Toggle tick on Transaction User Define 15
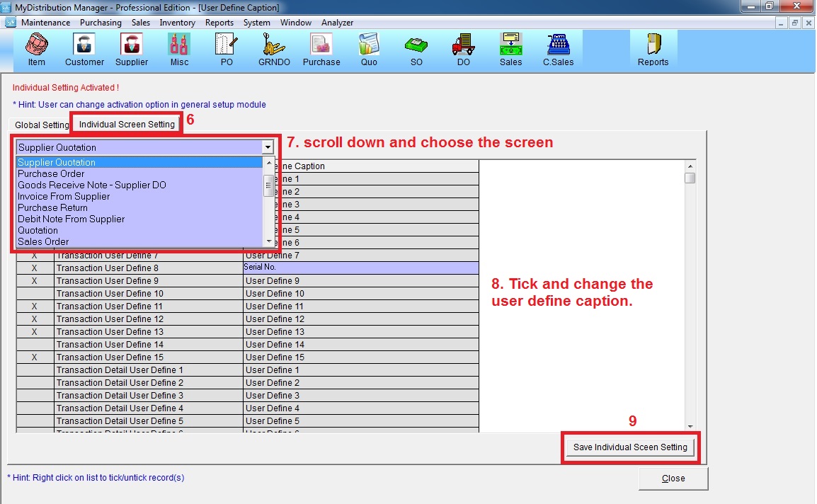The width and height of the screenshot is (817, 504). [x=35, y=357]
